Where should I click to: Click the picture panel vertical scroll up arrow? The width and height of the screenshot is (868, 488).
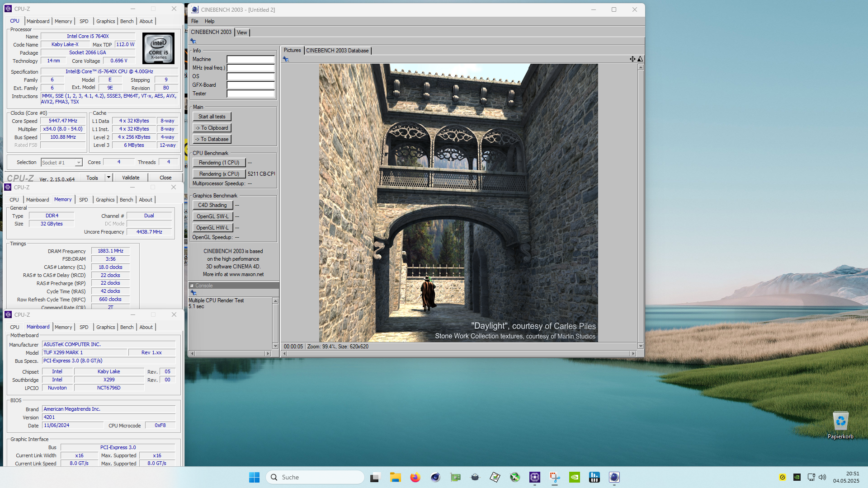641,67
